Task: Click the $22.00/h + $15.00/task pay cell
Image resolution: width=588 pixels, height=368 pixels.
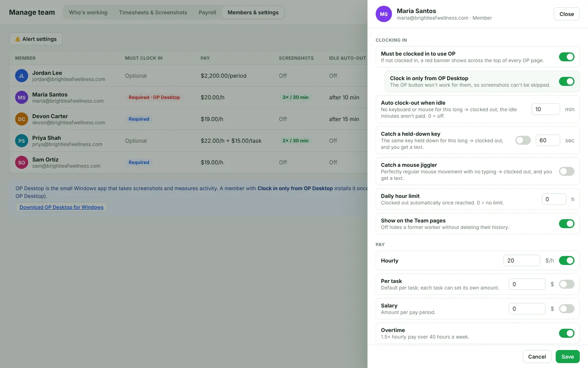Action: (x=231, y=141)
